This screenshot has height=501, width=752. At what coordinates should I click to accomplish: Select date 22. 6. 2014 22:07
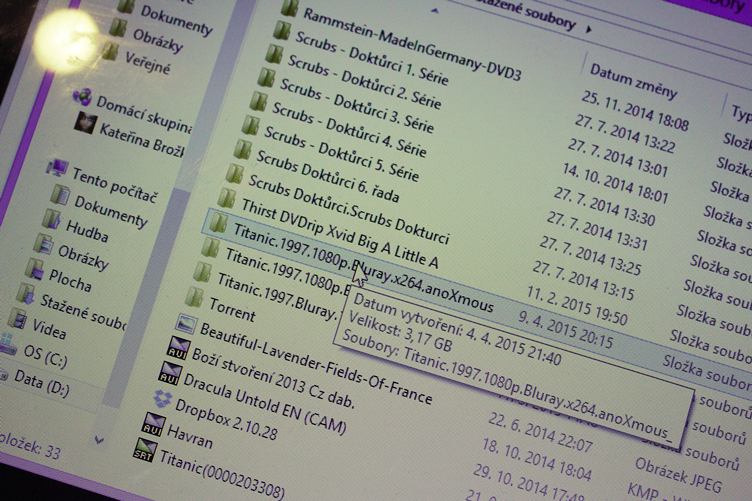[540, 432]
